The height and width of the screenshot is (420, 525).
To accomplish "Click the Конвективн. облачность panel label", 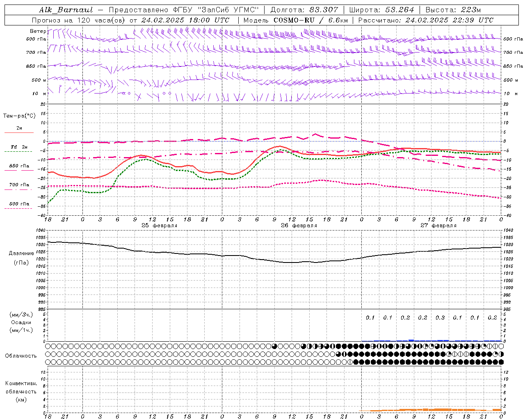I will (21, 387).
